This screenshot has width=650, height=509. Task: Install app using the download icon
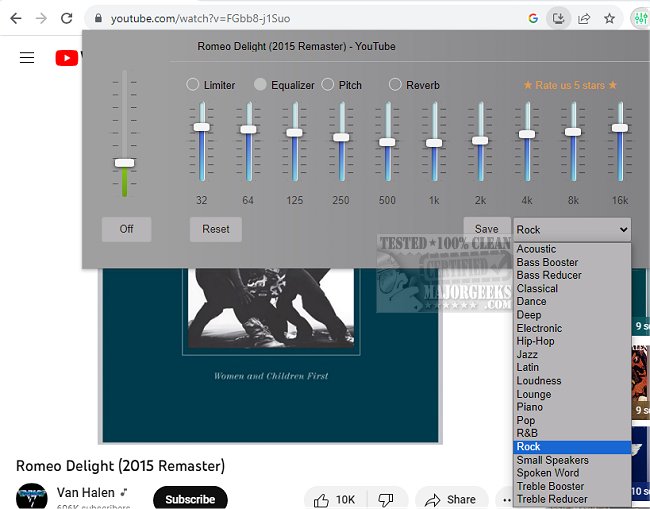tap(558, 18)
